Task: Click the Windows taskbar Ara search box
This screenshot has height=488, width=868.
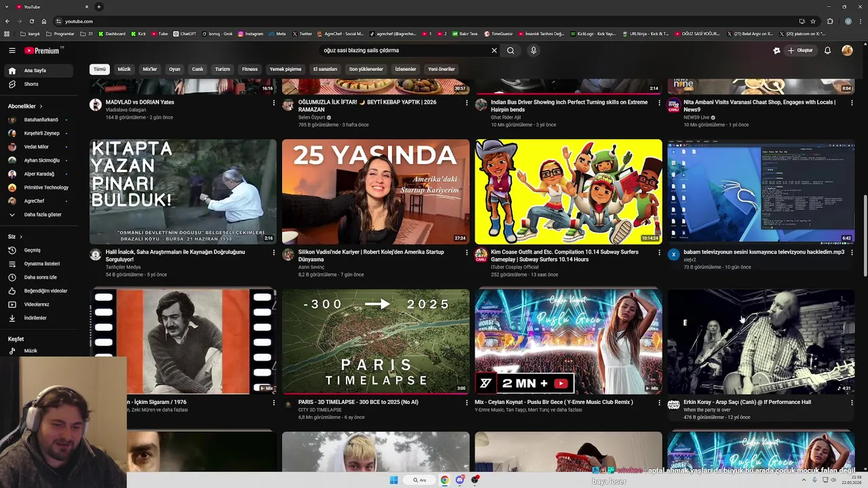Action: pyautogui.click(x=420, y=480)
